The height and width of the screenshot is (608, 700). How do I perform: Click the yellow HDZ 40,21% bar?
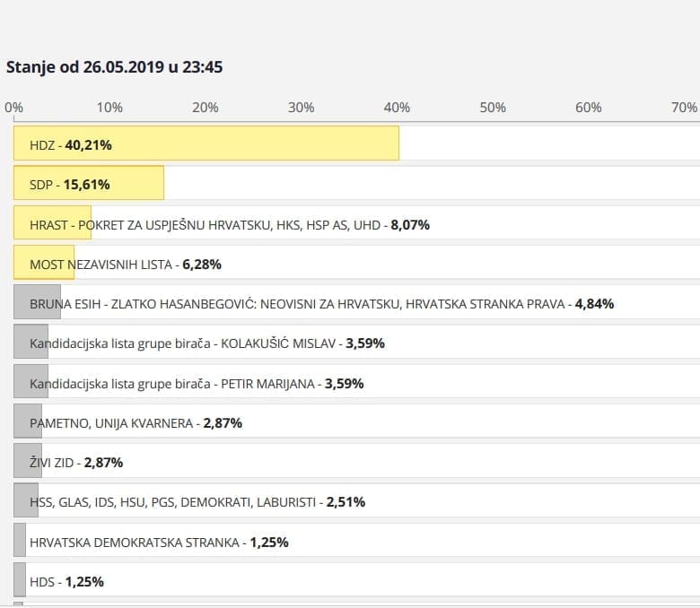[206, 143]
